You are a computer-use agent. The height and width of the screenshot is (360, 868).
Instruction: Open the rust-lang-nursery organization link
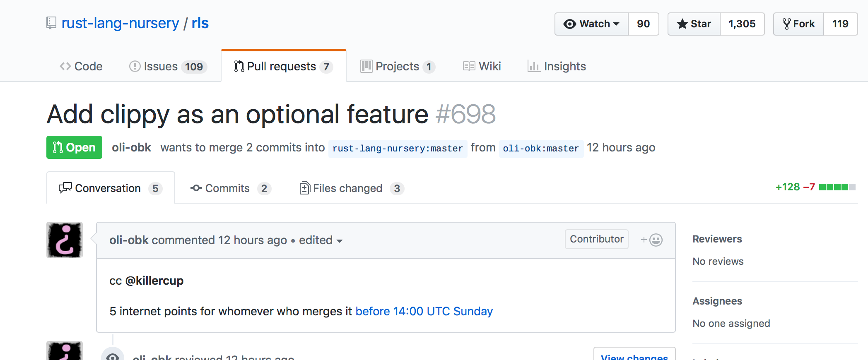120,23
